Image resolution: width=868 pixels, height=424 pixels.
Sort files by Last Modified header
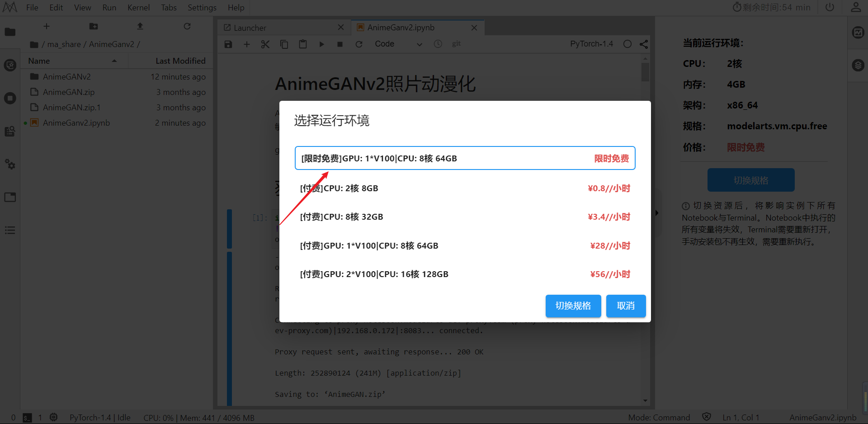click(x=170, y=61)
